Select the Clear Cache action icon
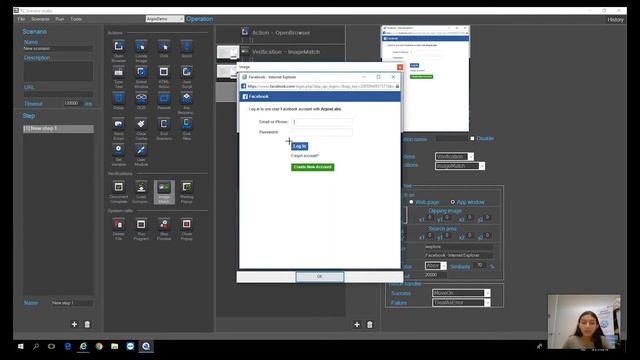The image size is (640, 360). coord(141,124)
